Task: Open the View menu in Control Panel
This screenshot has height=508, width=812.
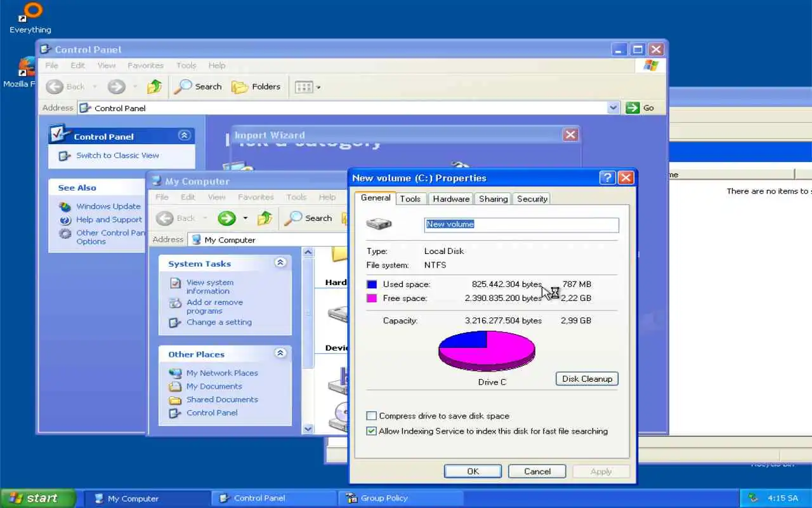Action: pyautogui.click(x=106, y=65)
